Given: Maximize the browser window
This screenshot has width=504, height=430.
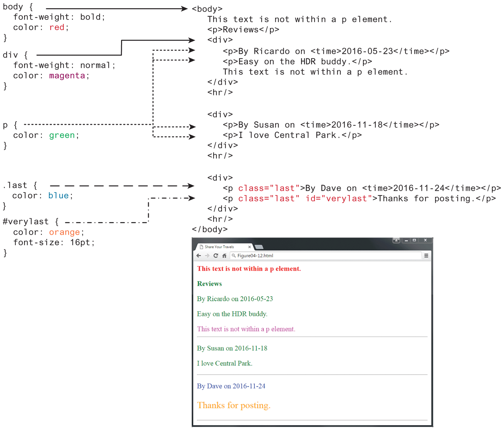Looking at the screenshot, I should [x=414, y=240].
